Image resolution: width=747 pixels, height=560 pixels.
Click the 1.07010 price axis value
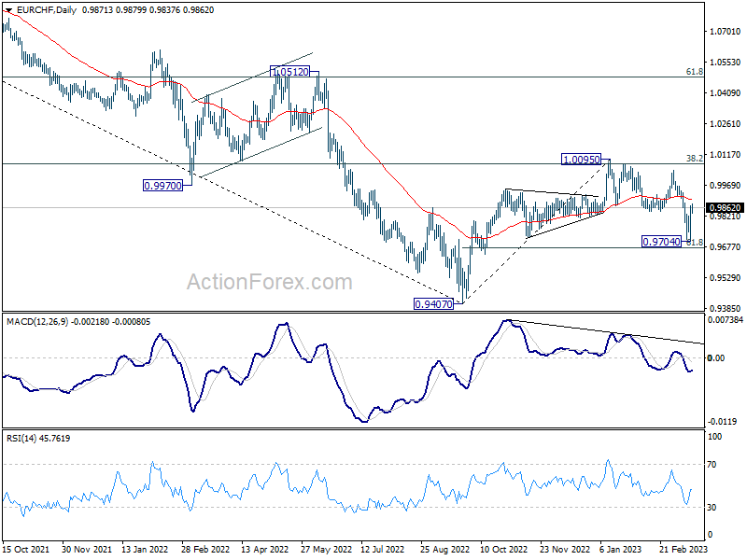(x=726, y=32)
